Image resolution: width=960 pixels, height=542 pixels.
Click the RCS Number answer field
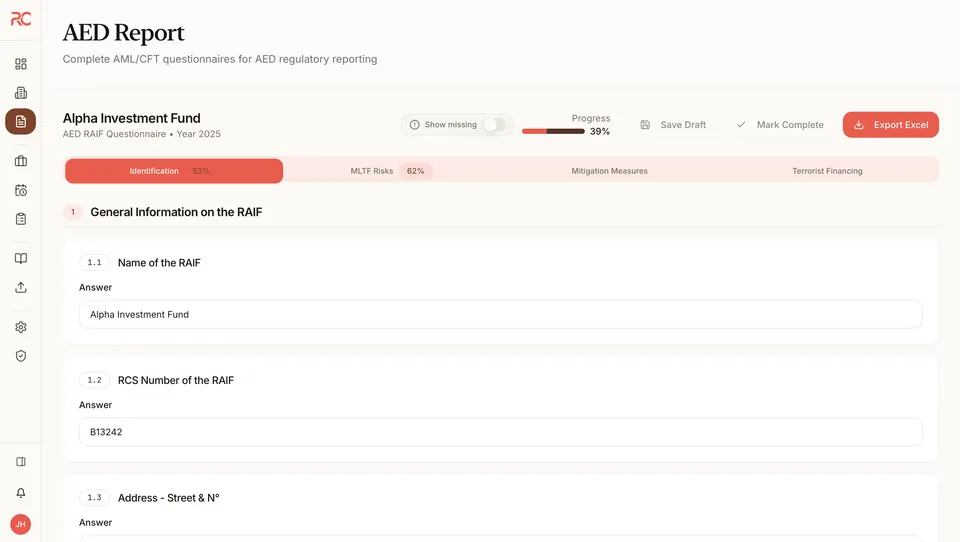500,432
